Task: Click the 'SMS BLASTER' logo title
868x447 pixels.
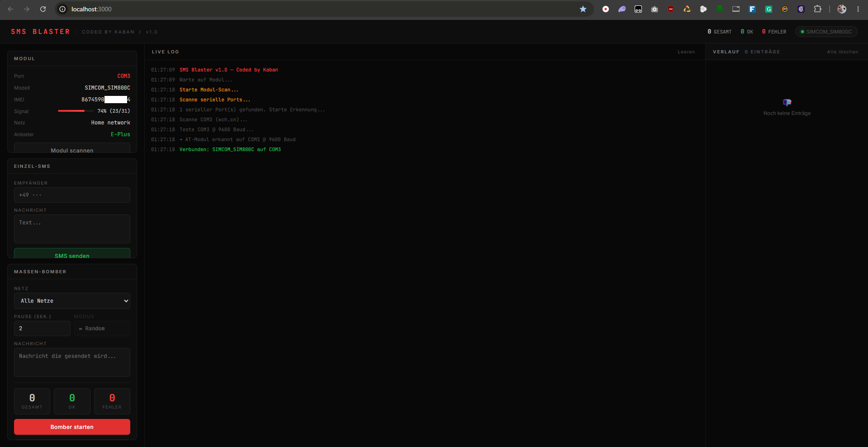Action: click(x=41, y=32)
